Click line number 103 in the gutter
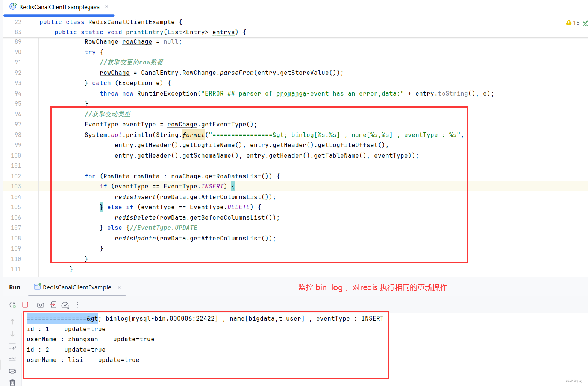This screenshot has height=386, width=588. click(16, 186)
